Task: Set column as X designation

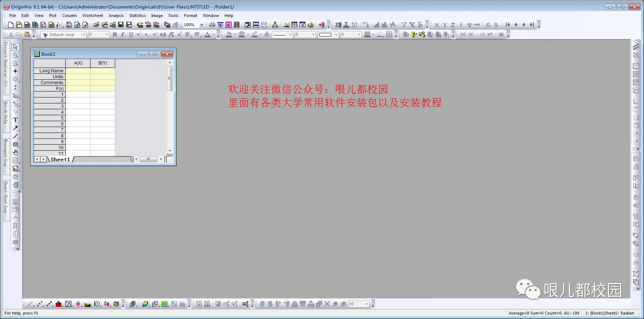Action: 437,25
